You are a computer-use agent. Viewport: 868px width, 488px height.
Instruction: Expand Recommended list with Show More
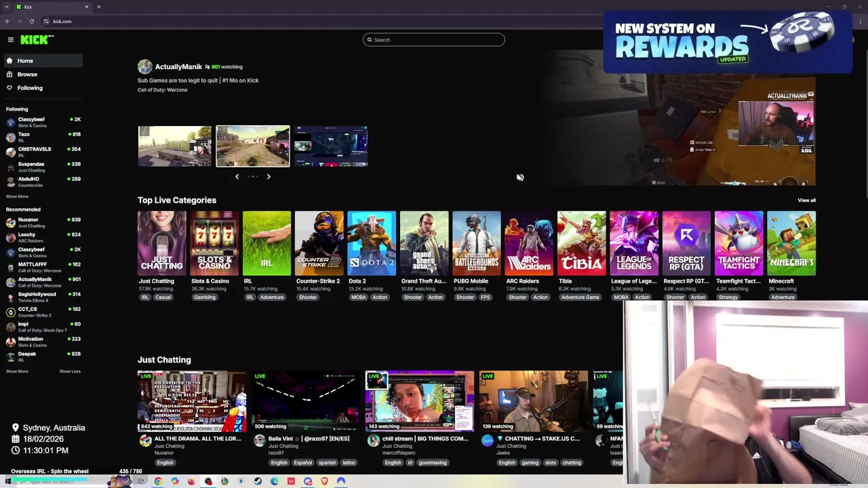coord(17,371)
